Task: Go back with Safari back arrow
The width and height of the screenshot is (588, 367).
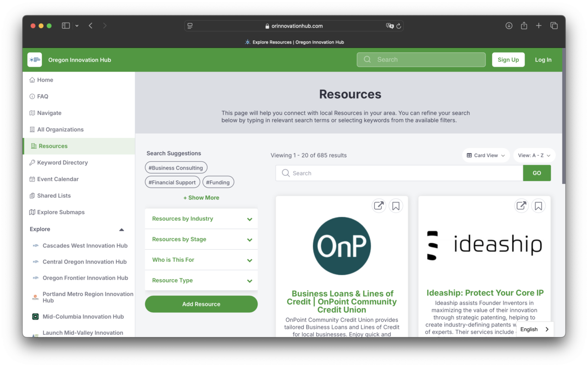Action: tap(90, 26)
